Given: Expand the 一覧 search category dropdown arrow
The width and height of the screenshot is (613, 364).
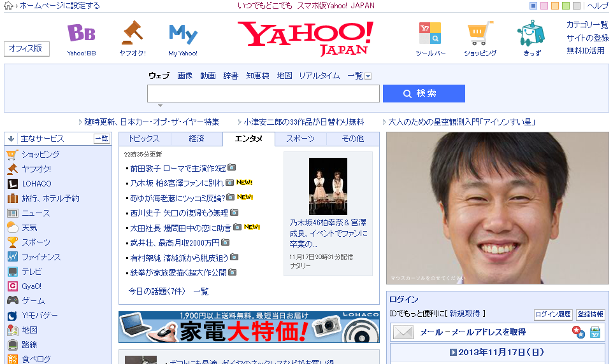Looking at the screenshot, I should click(x=368, y=76).
